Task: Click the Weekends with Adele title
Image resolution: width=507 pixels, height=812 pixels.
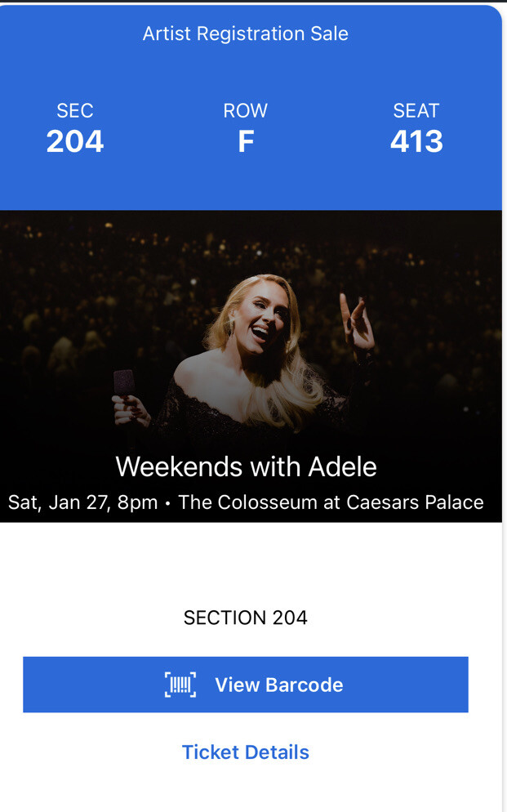Action: coord(247,466)
